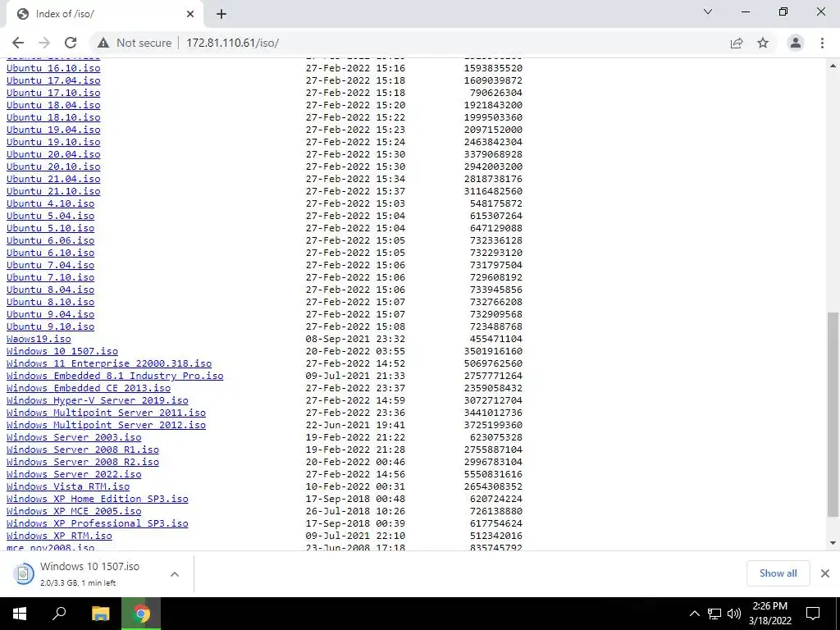The image size is (840, 630).
Task: Click file size 5550831616
Action: tap(493, 475)
